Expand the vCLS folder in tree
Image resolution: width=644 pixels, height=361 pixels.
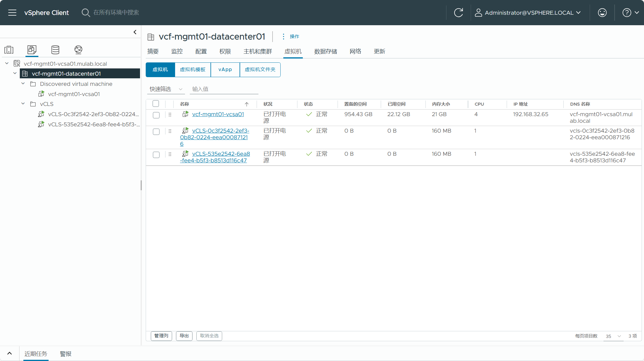[x=23, y=104]
